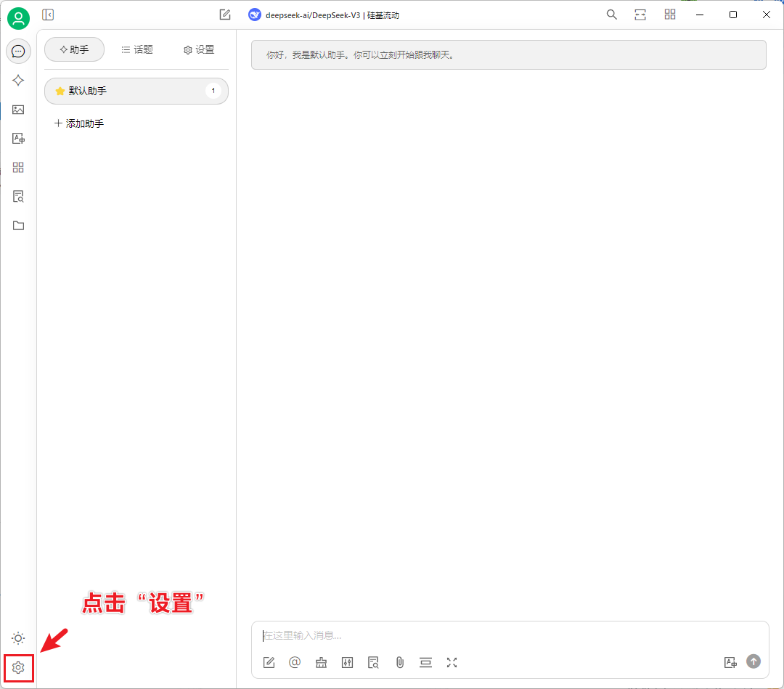Click the knowledge base icon in input toolbar
The height and width of the screenshot is (689, 784).
pyautogui.click(x=374, y=662)
